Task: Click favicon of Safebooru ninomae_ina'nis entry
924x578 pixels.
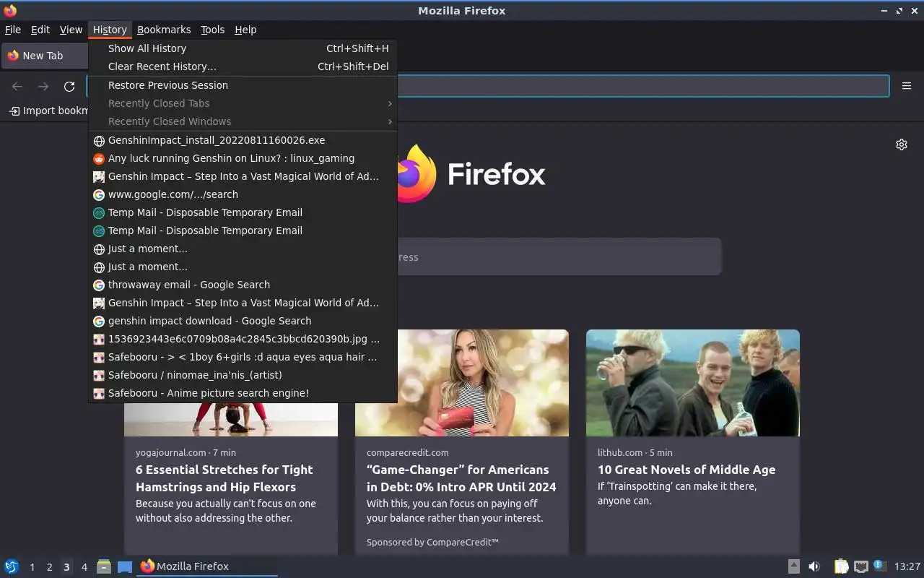Action: pos(100,375)
